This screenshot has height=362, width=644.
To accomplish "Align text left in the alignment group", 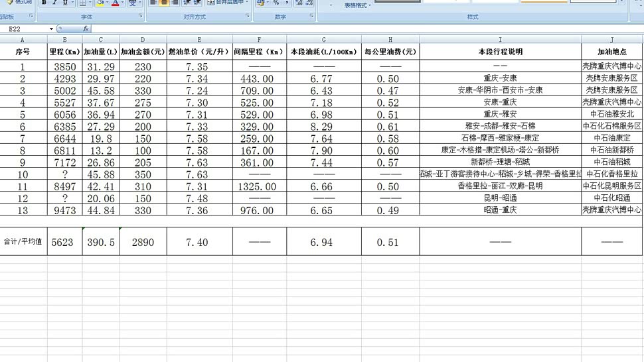I will click(x=152, y=3).
